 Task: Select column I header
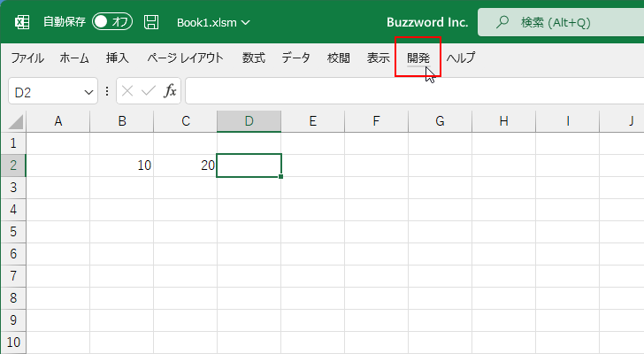click(567, 121)
